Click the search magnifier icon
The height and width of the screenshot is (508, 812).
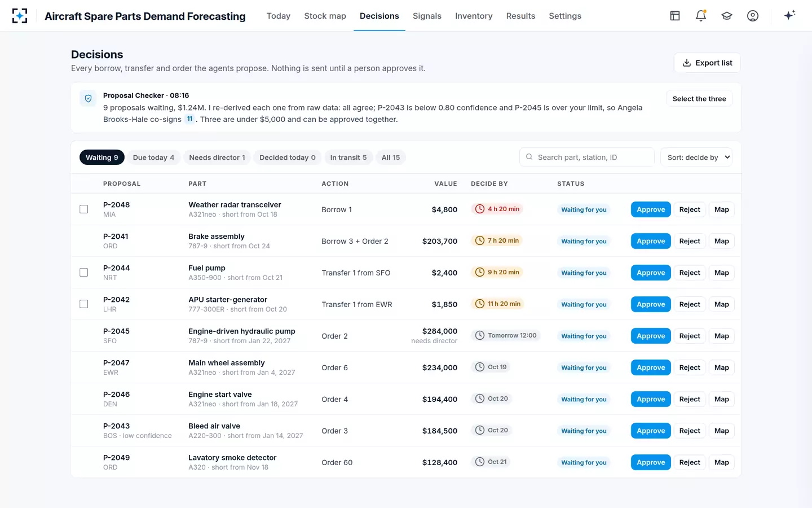(529, 157)
